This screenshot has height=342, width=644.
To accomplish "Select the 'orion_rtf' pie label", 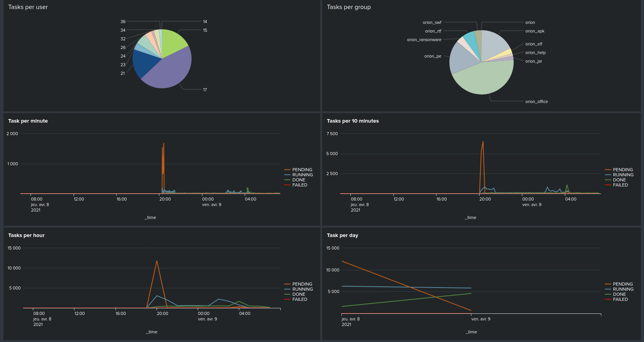I will (x=433, y=31).
